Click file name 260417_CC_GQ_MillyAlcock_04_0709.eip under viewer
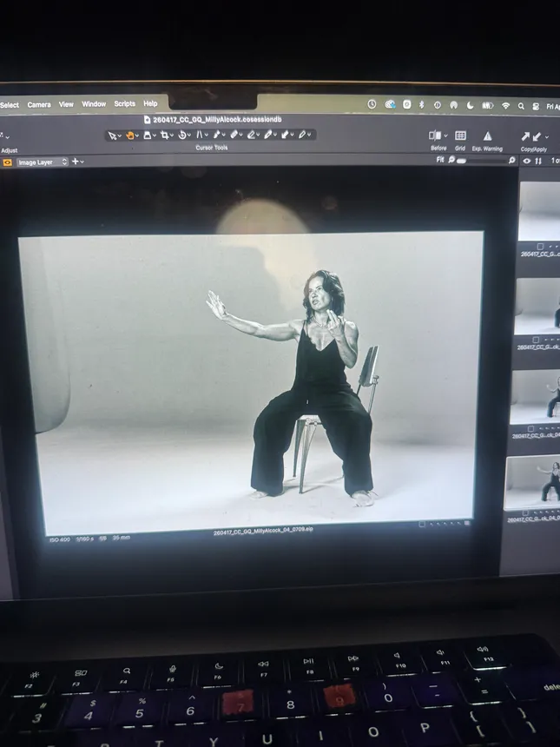Screen dimensions: 560x747 pos(263,531)
